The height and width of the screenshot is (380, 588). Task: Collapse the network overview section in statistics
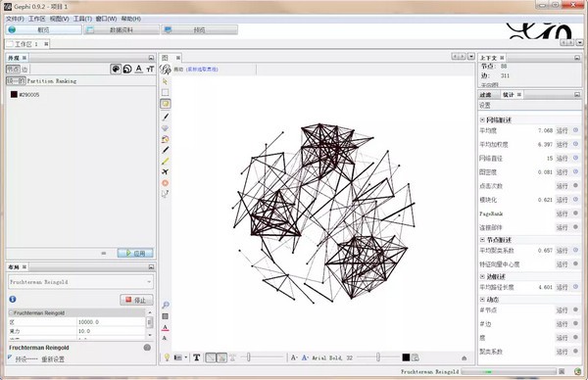(482, 119)
